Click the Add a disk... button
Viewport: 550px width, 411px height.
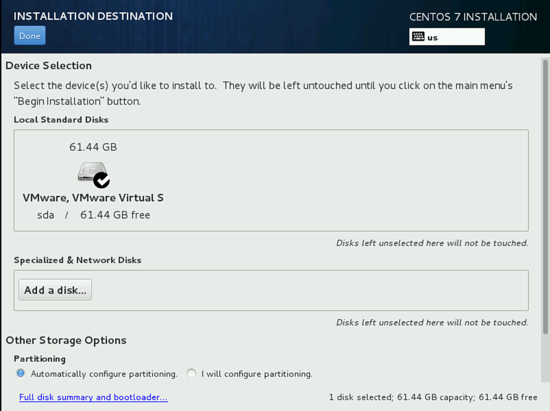coord(55,290)
